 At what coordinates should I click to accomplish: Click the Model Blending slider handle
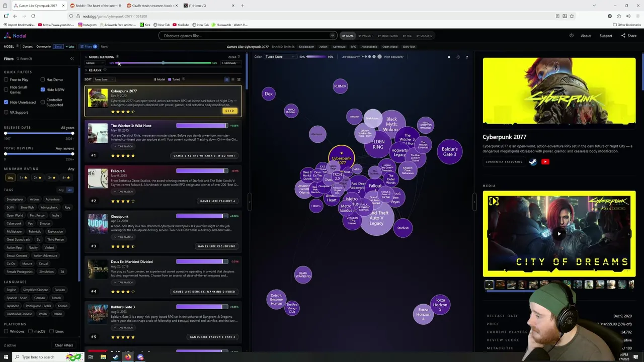pos(163,63)
